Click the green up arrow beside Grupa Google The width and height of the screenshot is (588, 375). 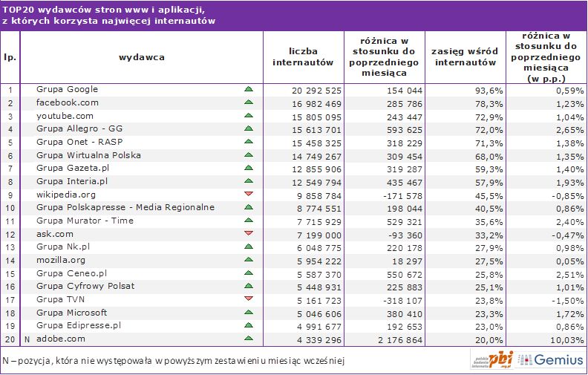coord(249,90)
